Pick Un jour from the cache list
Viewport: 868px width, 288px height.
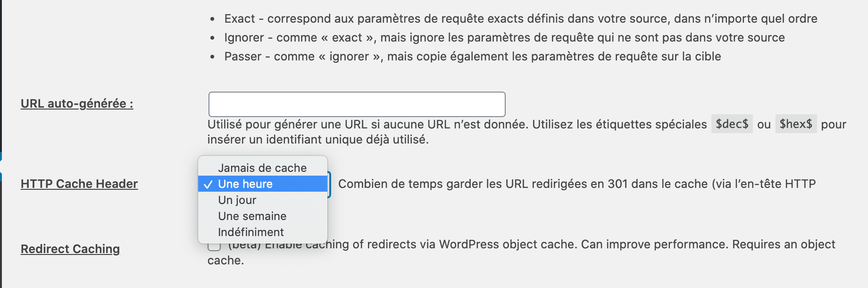pyautogui.click(x=237, y=200)
